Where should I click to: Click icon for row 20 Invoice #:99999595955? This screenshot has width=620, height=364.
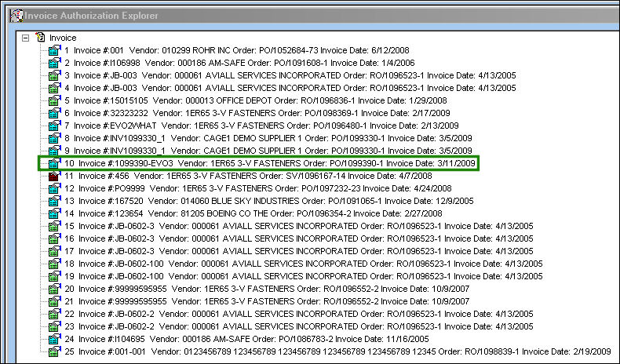click(x=55, y=289)
